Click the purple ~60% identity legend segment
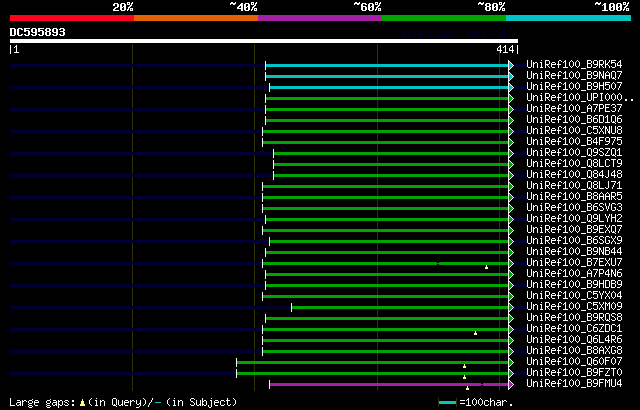The height and width of the screenshot is (410, 640). click(320, 18)
